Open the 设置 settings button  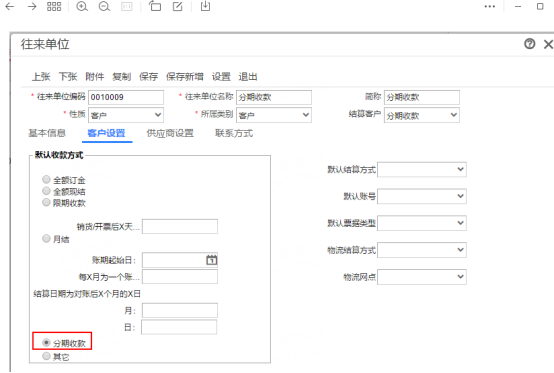(x=221, y=77)
